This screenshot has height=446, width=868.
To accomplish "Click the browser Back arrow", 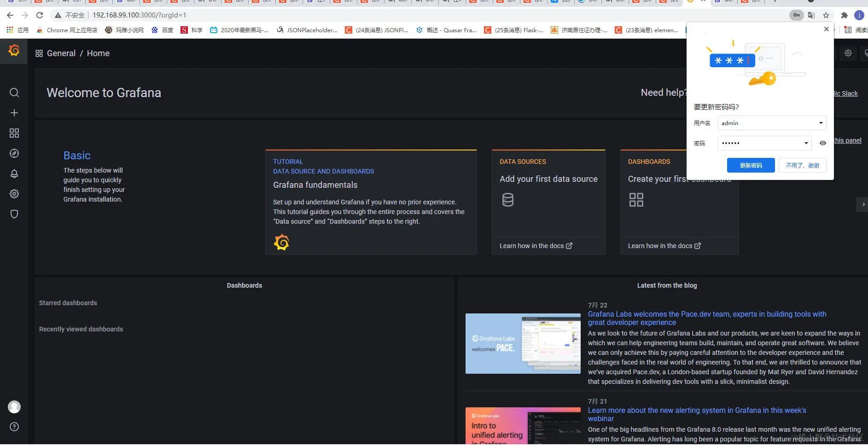I will [x=10, y=15].
